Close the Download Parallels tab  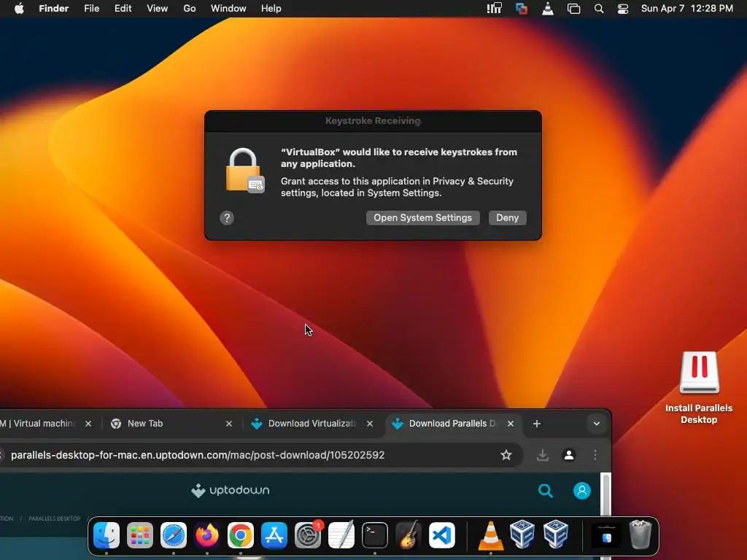tap(510, 424)
